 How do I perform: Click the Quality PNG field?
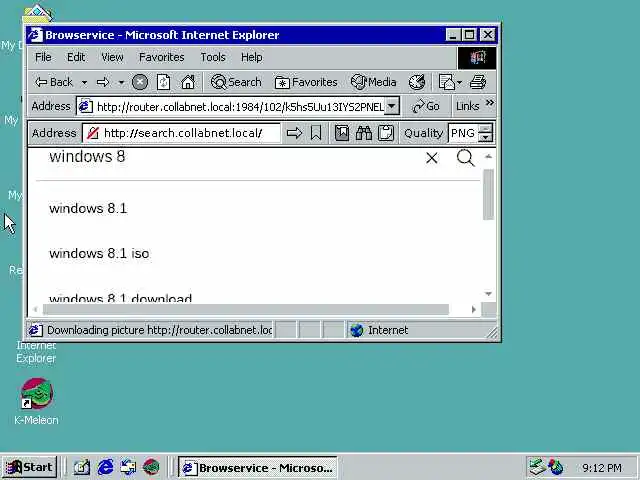pyautogui.click(x=463, y=133)
